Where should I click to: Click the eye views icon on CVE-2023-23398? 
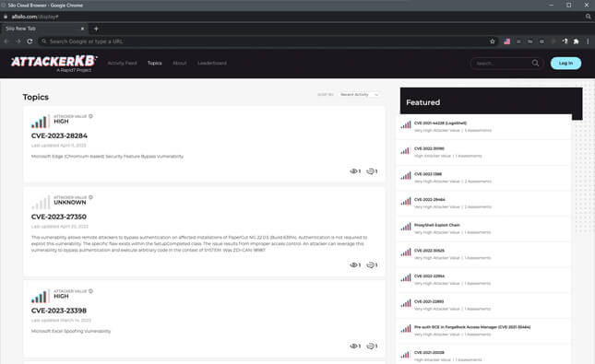[x=353, y=346]
